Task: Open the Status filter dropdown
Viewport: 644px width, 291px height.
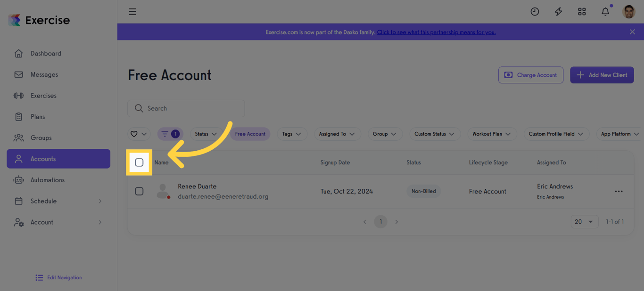Action: click(206, 134)
